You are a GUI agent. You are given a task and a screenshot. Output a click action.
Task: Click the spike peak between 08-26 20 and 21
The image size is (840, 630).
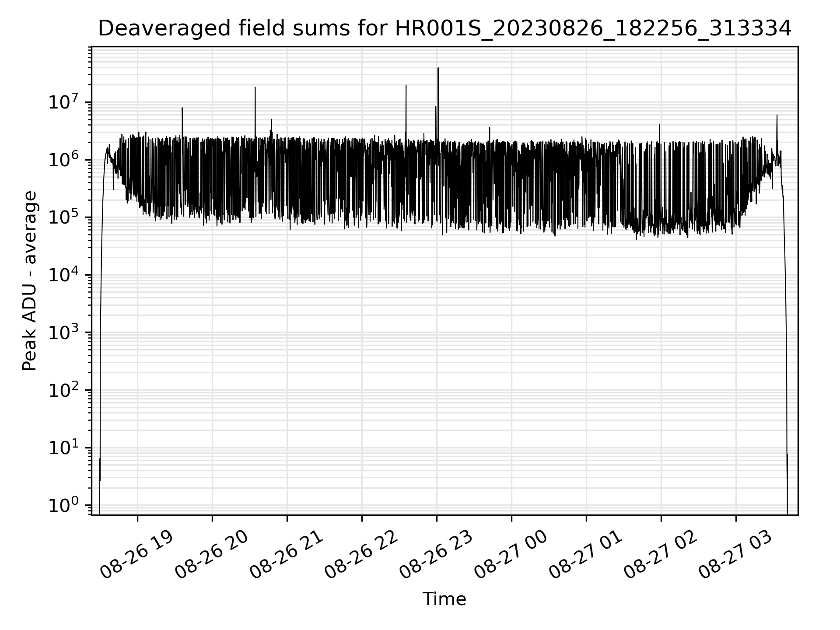point(255,87)
